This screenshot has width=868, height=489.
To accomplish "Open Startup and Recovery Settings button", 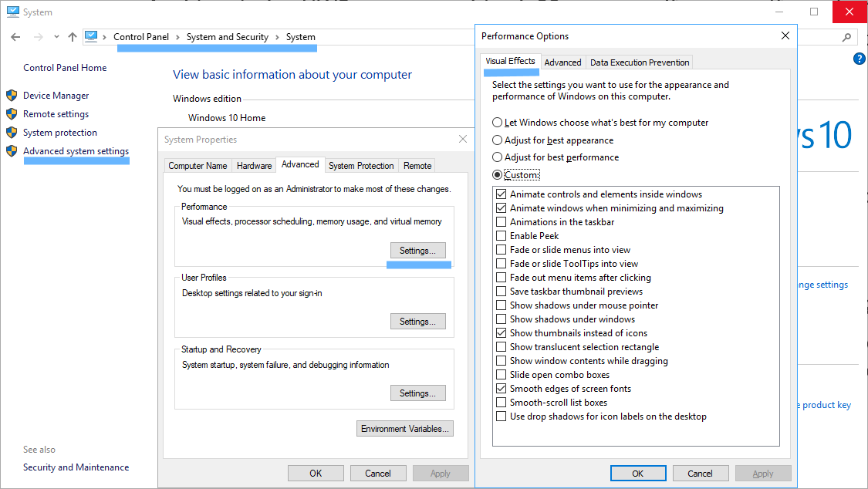I will pos(418,393).
